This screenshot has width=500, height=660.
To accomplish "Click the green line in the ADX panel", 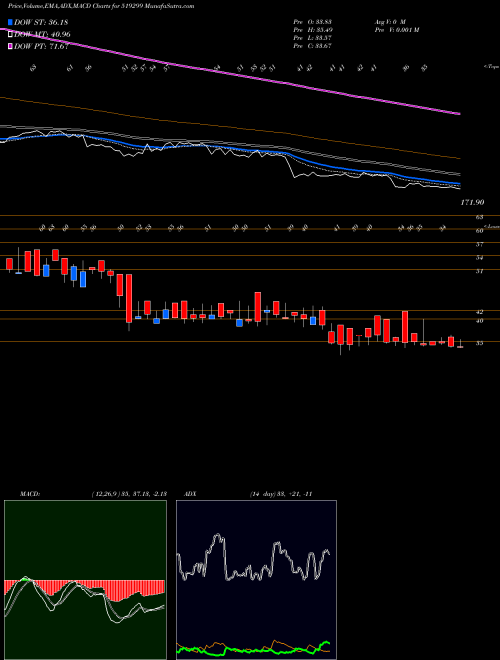I will point(253,649).
